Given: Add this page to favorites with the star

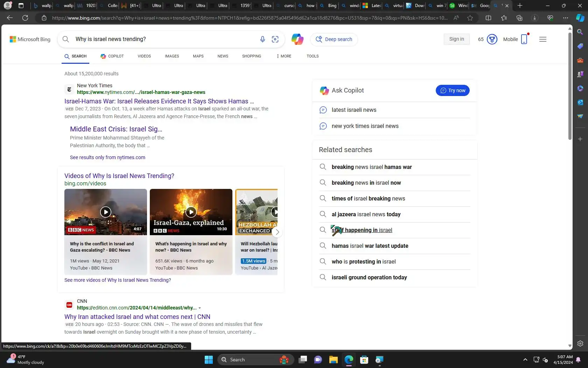Looking at the screenshot, I should (x=470, y=18).
